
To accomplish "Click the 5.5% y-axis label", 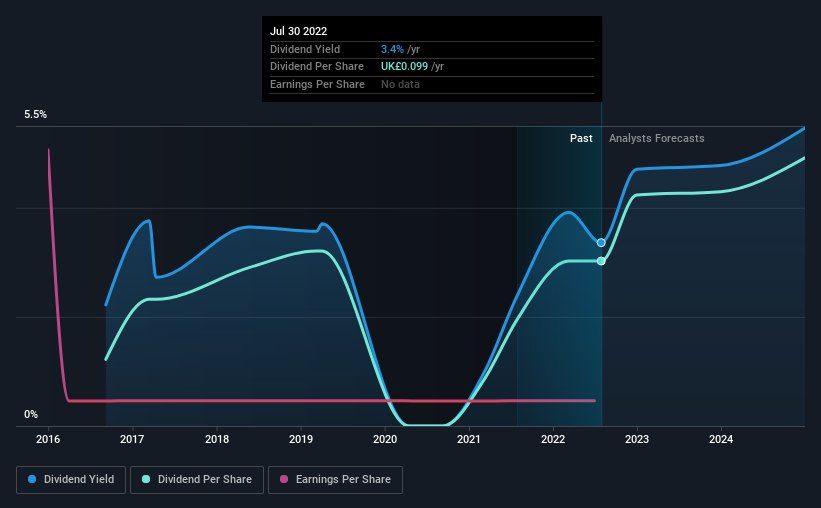I will tap(36, 114).
